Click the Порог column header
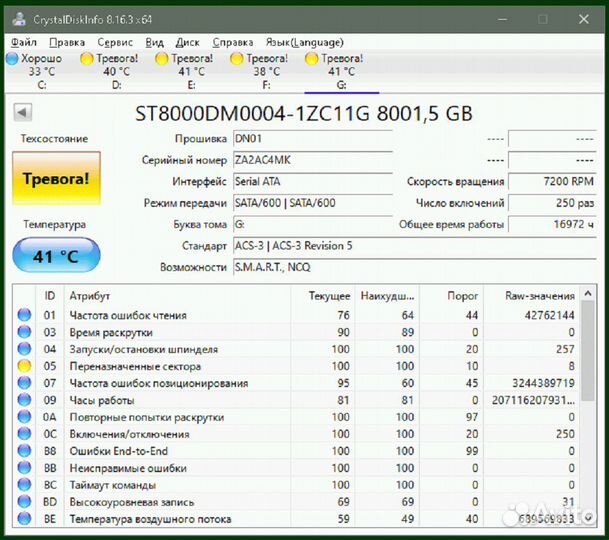This screenshot has width=609, height=540. click(x=451, y=296)
